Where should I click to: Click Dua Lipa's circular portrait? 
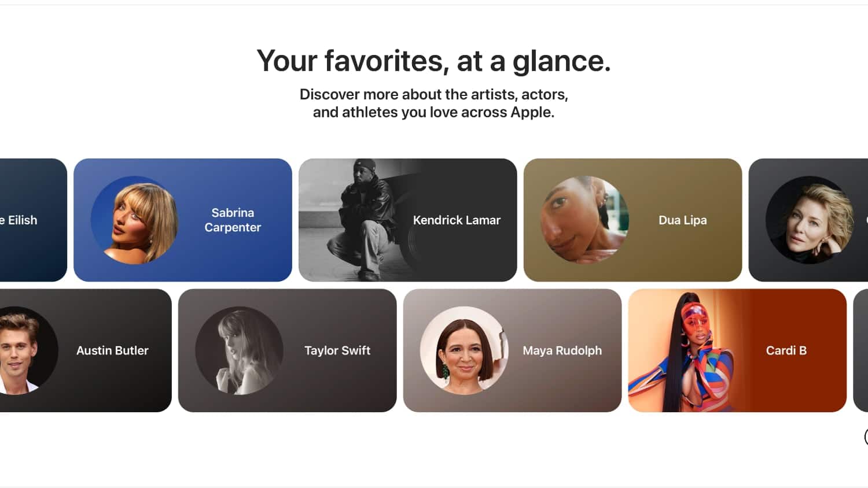[584, 220]
